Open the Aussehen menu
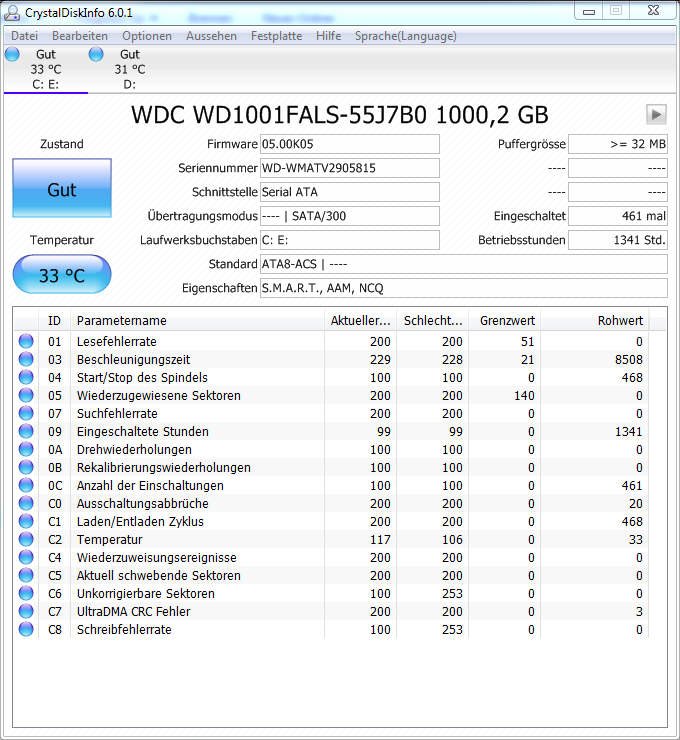 211,36
